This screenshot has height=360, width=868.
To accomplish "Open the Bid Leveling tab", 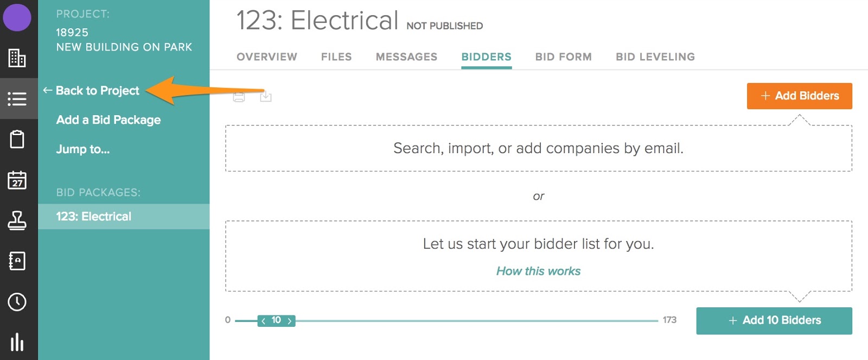I will click(655, 57).
